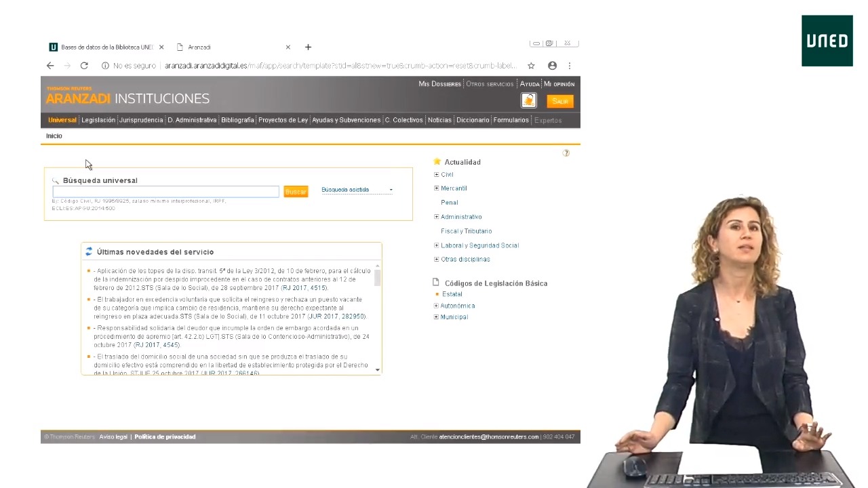Open Mis Dossieres link
This screenshot has height=488, width=868.
click(x=440, y=84)
